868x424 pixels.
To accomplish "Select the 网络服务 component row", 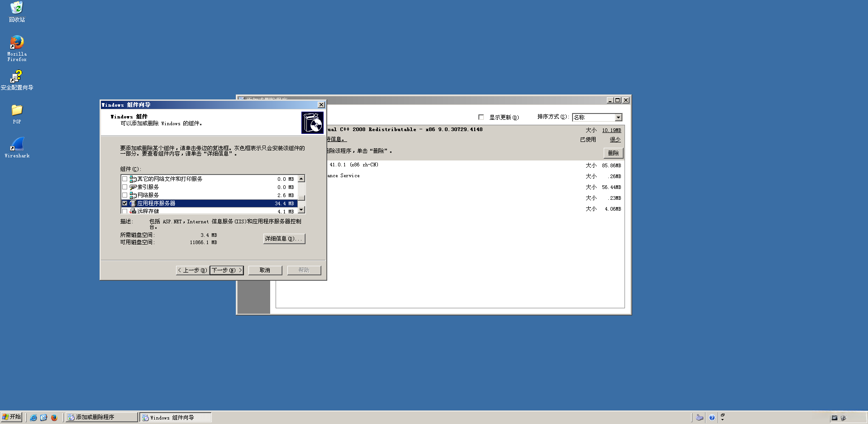I will tap(210, 195).
